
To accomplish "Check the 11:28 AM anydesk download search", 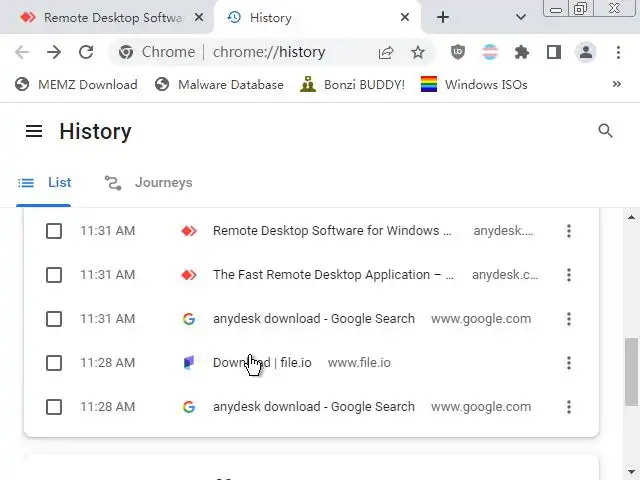I will 54,407.
